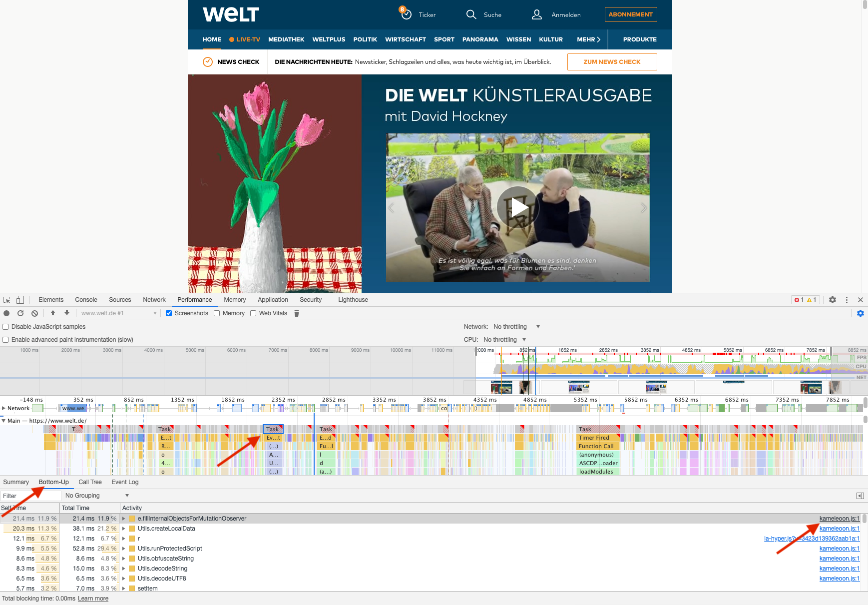This screenshot has width=868, height=605.
Task: Select the Function Call flame chart entry
Action: 598,446
